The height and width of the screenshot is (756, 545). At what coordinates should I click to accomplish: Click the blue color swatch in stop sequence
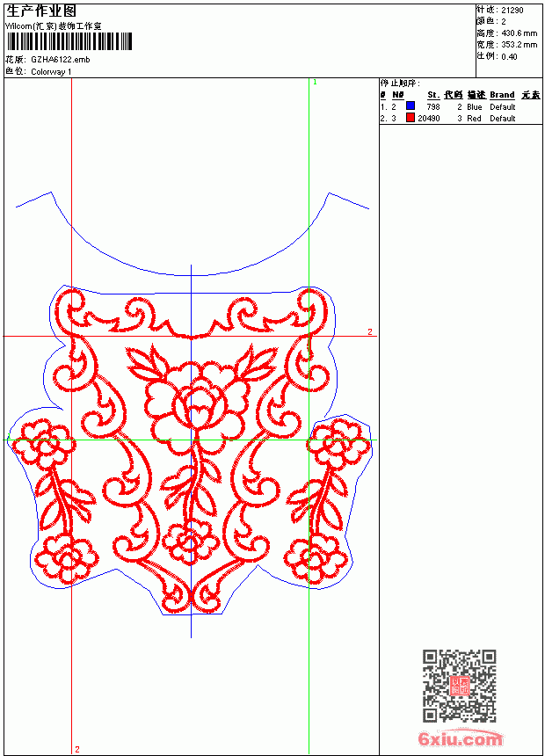411,105
